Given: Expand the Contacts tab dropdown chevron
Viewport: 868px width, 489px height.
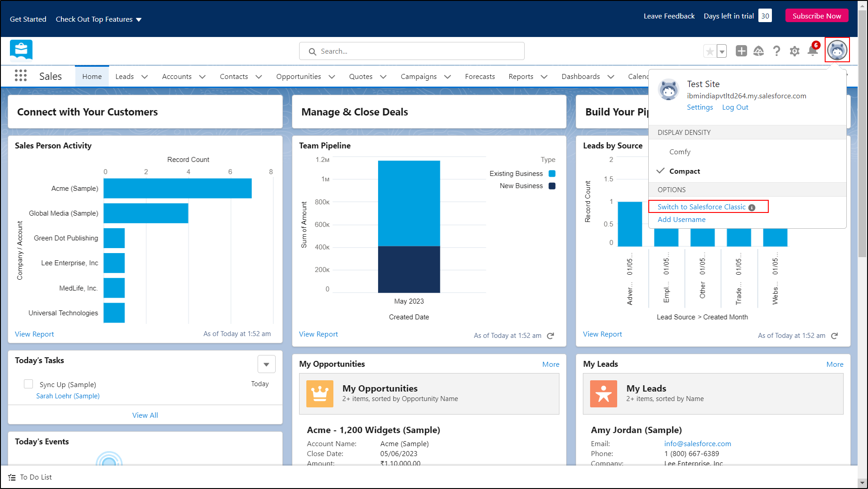Looking at the screenshot, I should (259, 77).
